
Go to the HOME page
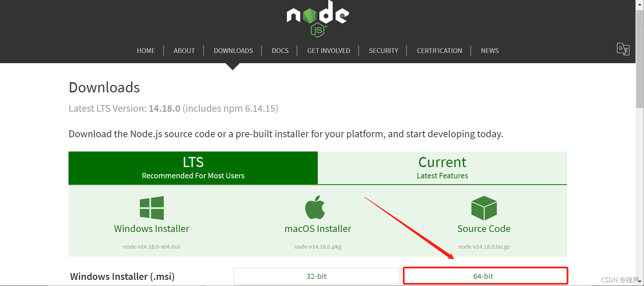[x=146, y=51]
